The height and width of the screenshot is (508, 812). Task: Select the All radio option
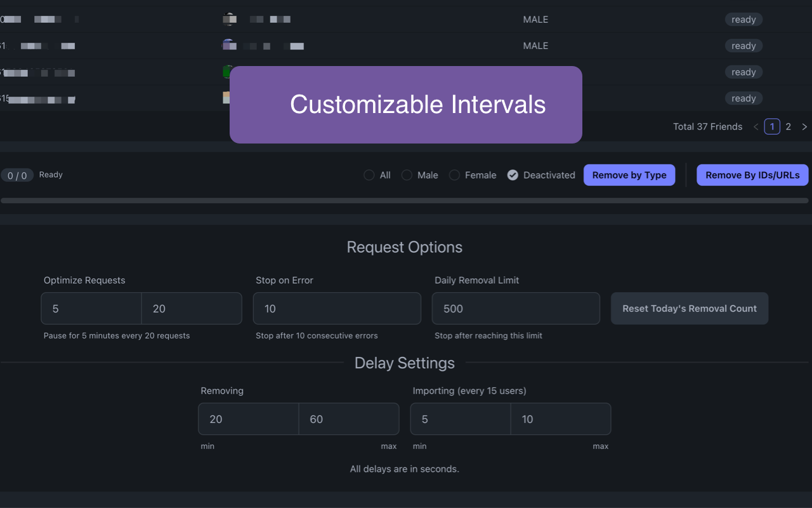tap(369, 175)
